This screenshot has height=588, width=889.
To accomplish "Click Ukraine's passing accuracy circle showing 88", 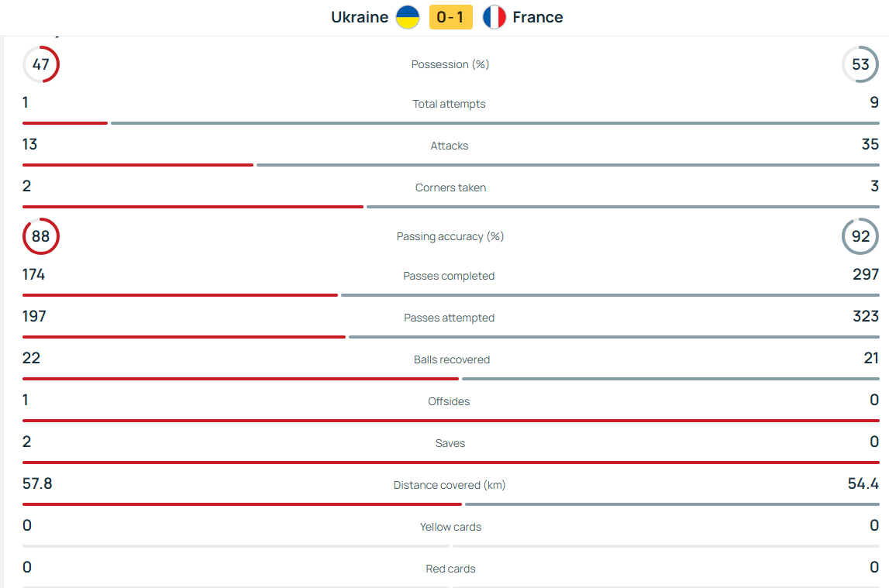I will pyautogui.click(x=41, y=236).
